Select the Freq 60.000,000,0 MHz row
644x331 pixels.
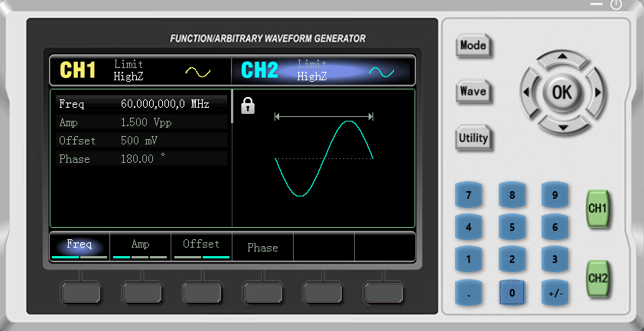pyautogui.click(x=141, y=104)
